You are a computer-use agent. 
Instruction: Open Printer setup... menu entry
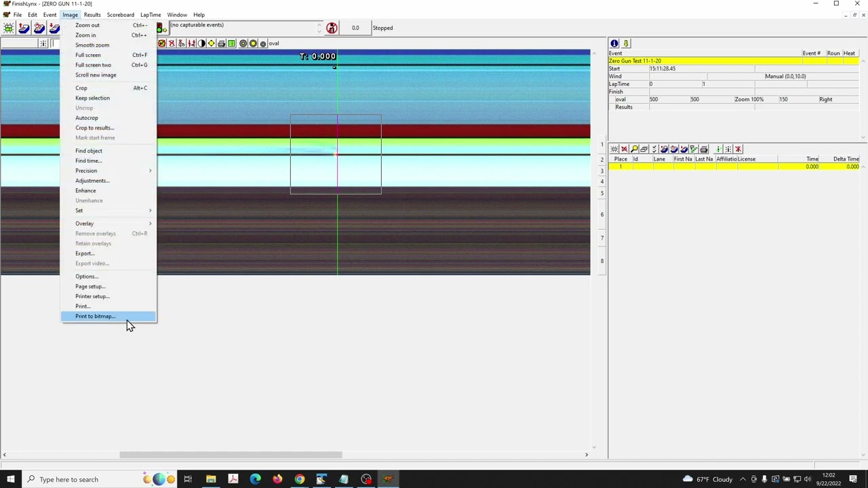pos(108,296)
